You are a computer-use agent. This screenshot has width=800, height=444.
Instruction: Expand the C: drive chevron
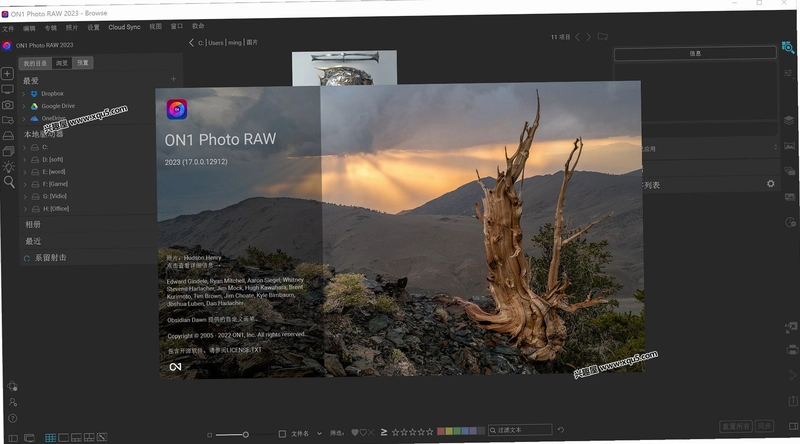[x=24, y=147]
